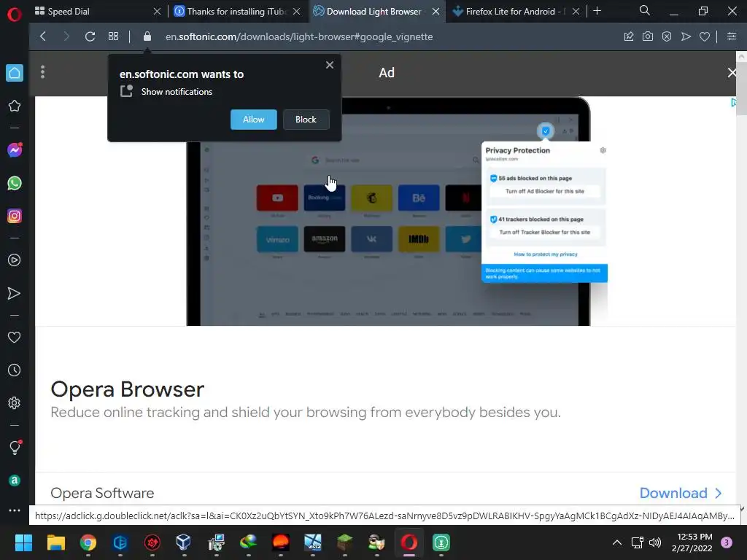The image size is (747, 560).
Task: Click the Download link for Opera
Action: click(x=681, y=494)
